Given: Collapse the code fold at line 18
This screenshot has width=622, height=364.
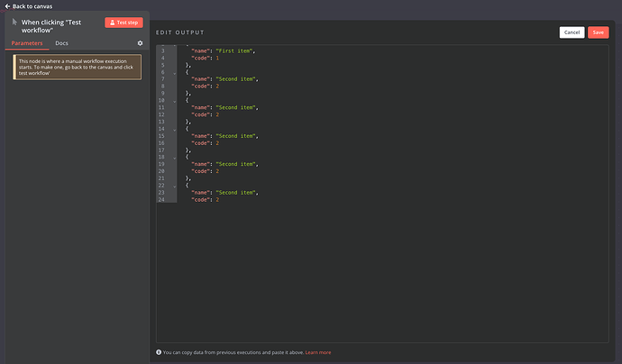Looking at the screenshot, I should (174, 158).
